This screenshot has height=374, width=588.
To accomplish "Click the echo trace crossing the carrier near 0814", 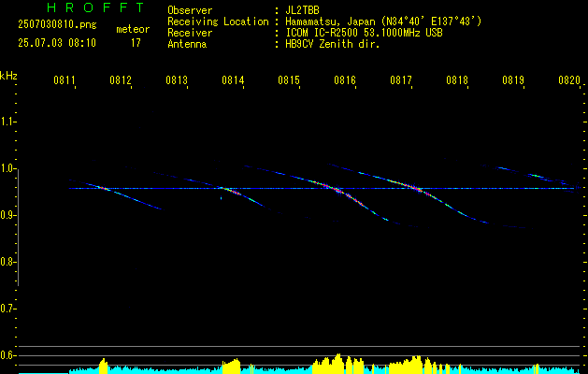I will pyautogui.click(x=234, y=192).
